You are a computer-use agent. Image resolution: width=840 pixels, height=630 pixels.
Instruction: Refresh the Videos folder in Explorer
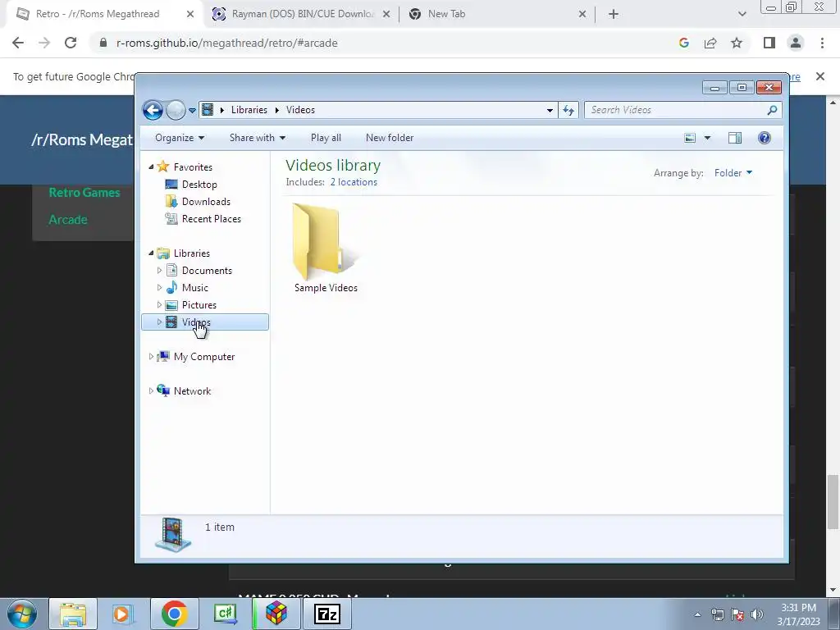(568, 111)
